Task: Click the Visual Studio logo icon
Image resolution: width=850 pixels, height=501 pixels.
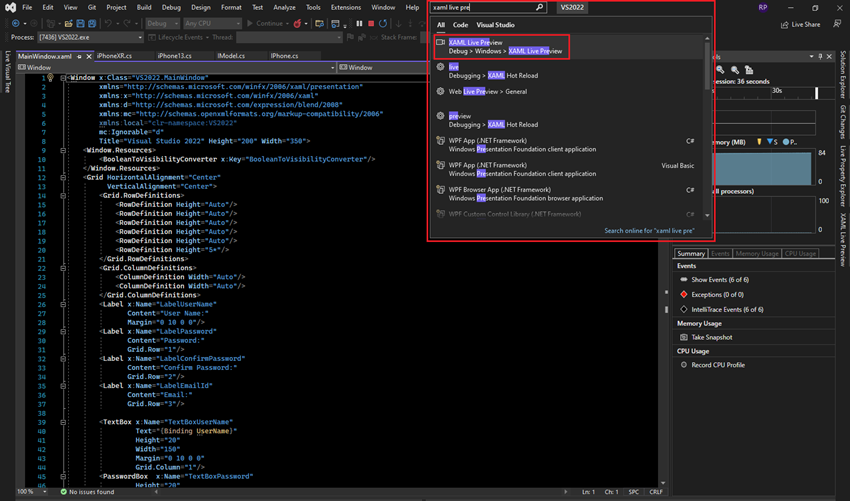Action: 10,8
